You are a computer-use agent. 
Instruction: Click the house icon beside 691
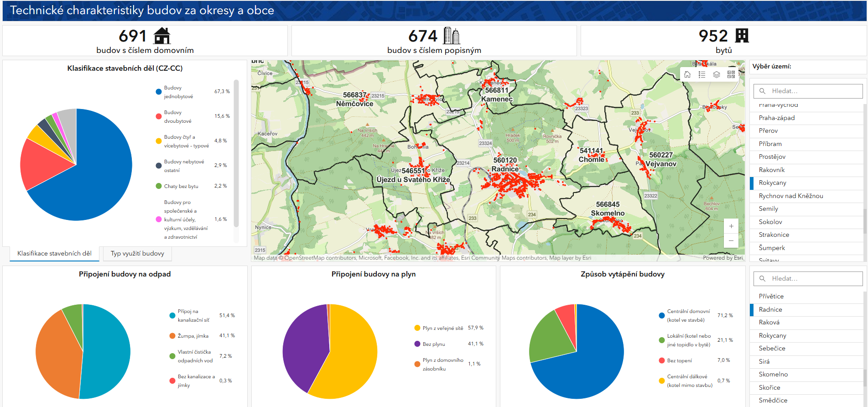(x=162, y=36)
